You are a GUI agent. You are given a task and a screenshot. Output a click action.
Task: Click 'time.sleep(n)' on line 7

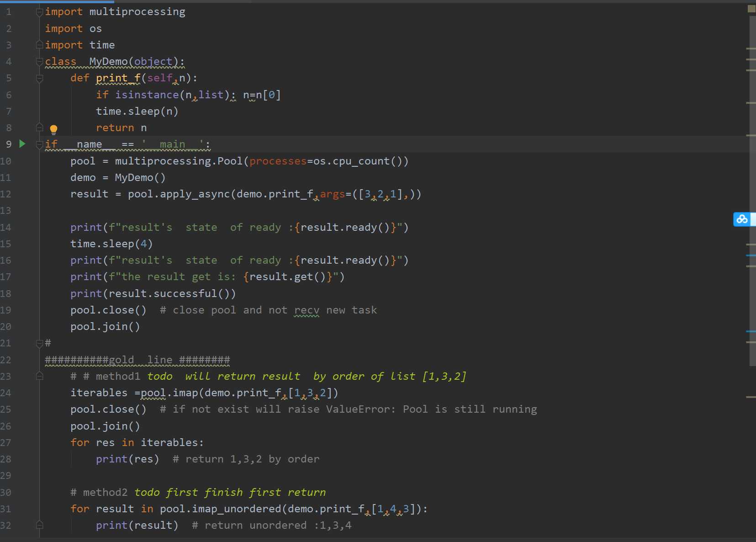(137, 112)
